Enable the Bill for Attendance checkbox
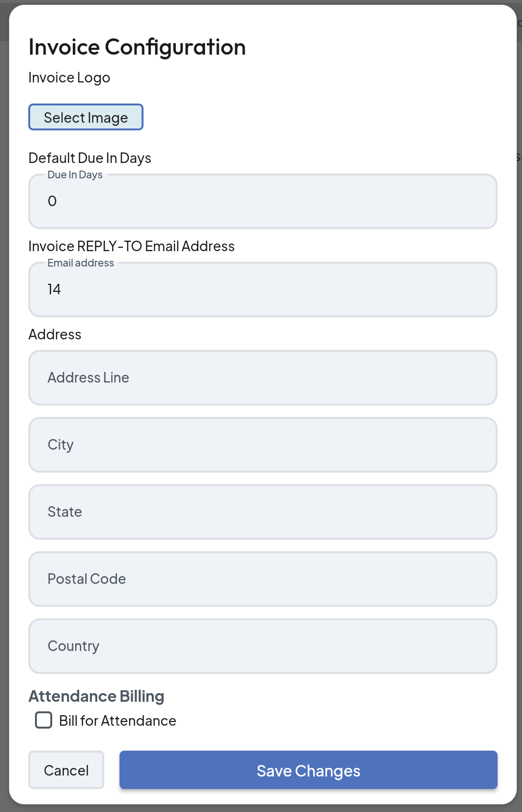 click(44, 720)
